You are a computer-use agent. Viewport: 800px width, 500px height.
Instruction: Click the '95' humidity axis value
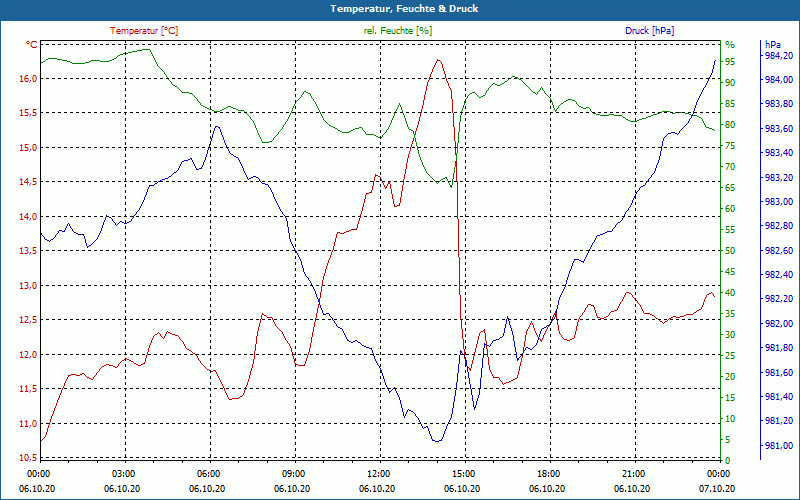tap(730, 62)
